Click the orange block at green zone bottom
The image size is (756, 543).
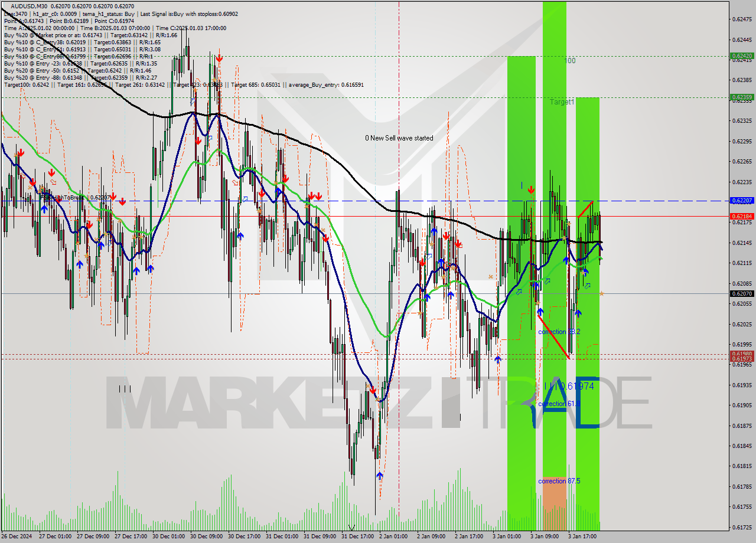555,503
